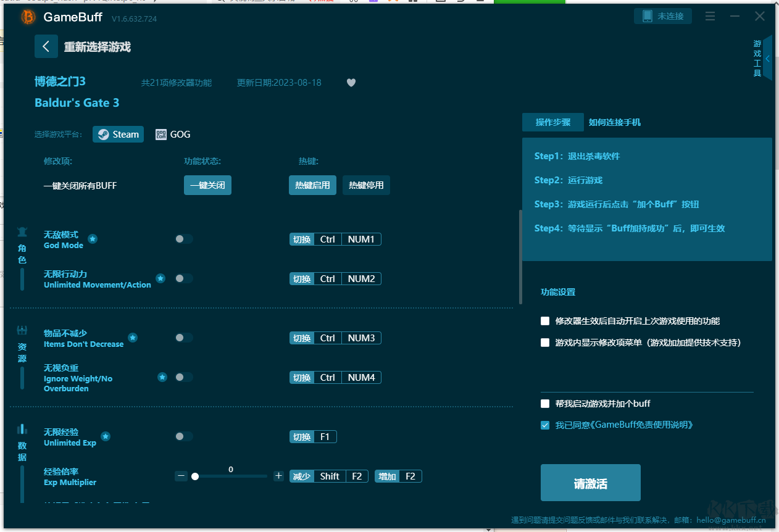This screenshot has width=779, height=532.
Task: Toggle Ignore Weight switch
Action: [x=184, y=377]
